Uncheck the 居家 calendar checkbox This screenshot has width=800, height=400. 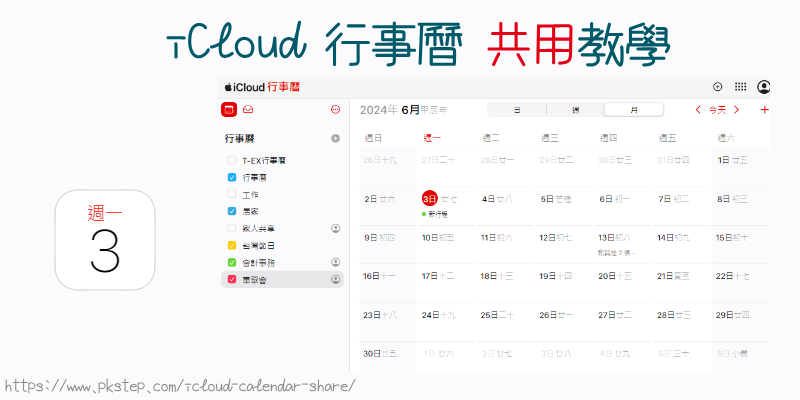pos(232,211)
